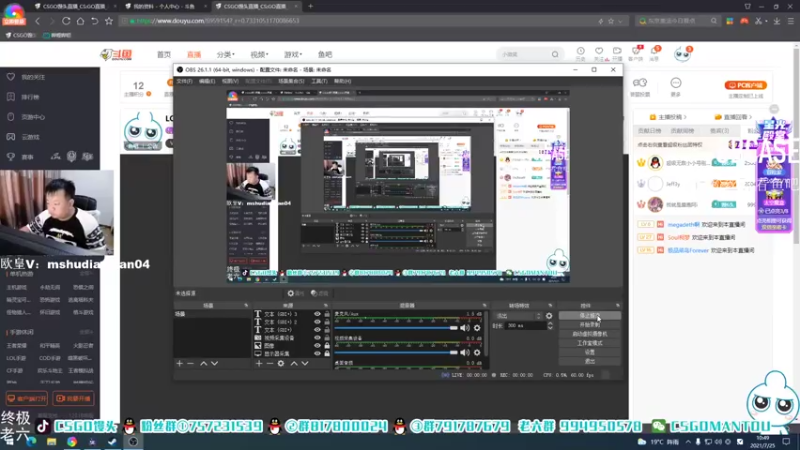This screenshot has height=450, width=800.
Task: Move scene up in OBS Scenes panel
Action: coord(204,363)
